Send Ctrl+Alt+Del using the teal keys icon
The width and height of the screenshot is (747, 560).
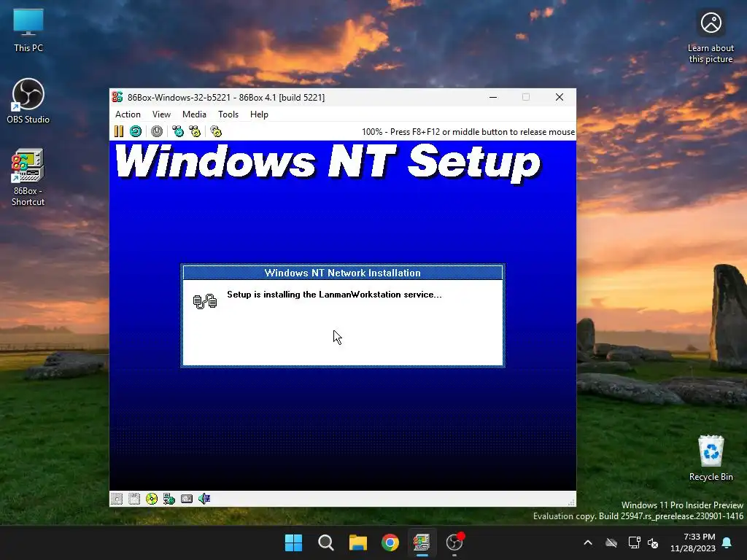click(178, 131)
